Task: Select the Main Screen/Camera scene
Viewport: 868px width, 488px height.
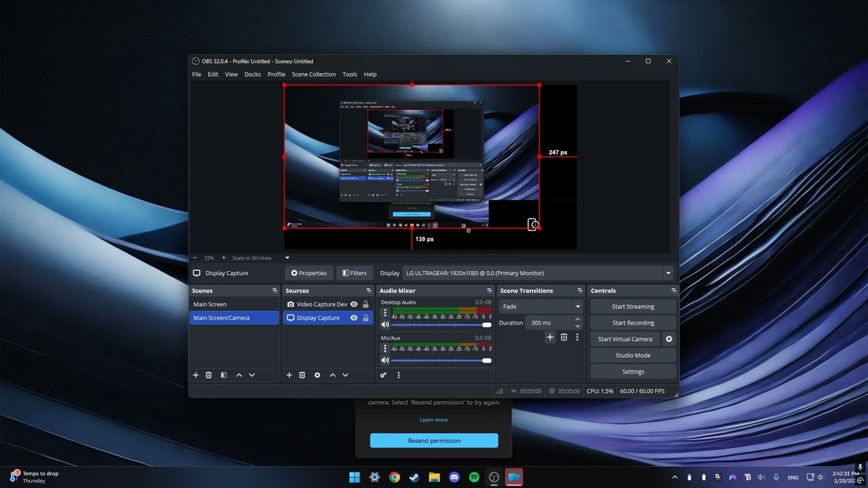Action: (x=235, y=318)
